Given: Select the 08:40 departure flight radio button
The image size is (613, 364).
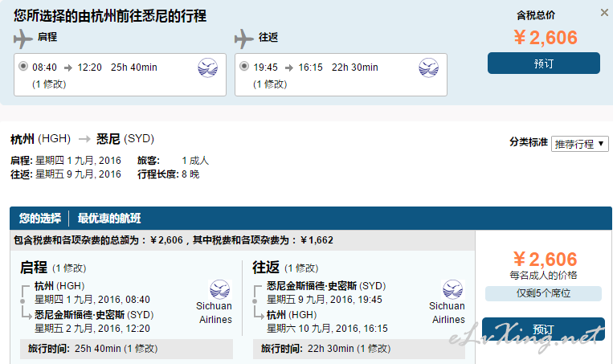Looking at the screenshot, I should pyautogui.click(x=23, y=66).
